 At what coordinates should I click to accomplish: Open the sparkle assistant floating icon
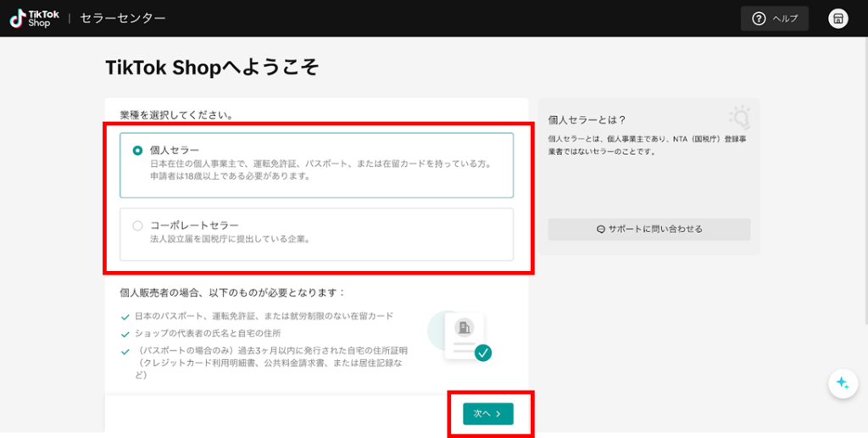(x=842, y=384)
